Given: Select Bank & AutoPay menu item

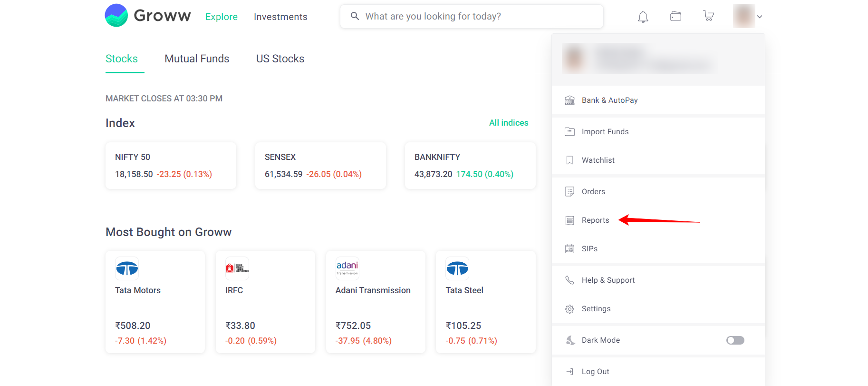Looking at the screenshot, I should pos(609,100).
